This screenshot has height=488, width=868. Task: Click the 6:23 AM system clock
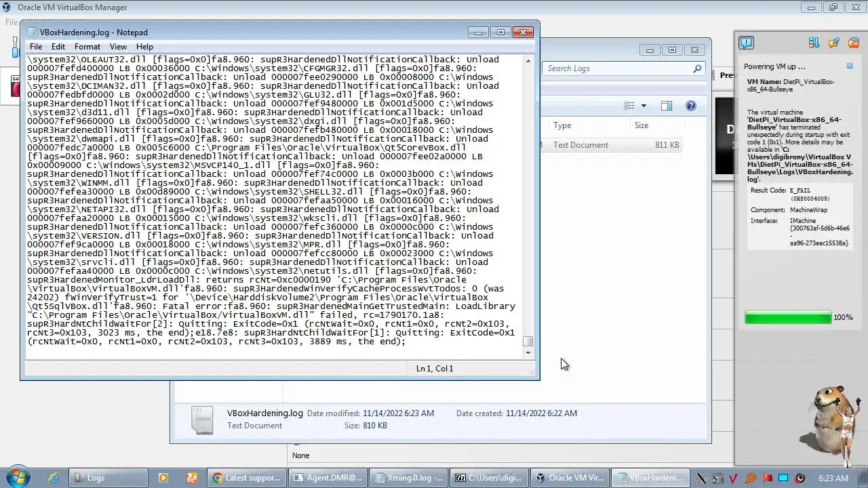tap(833, 479)
